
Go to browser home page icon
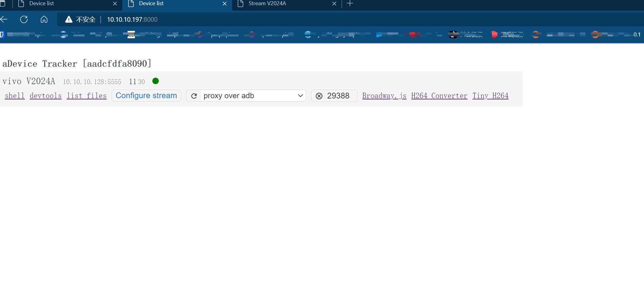point(44,20)
